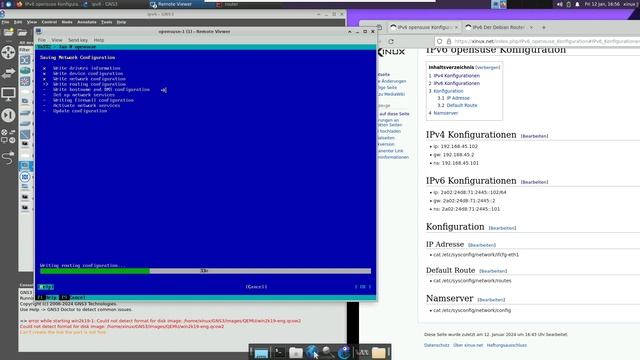Open the file manager icon in the dock

point(296,352)
